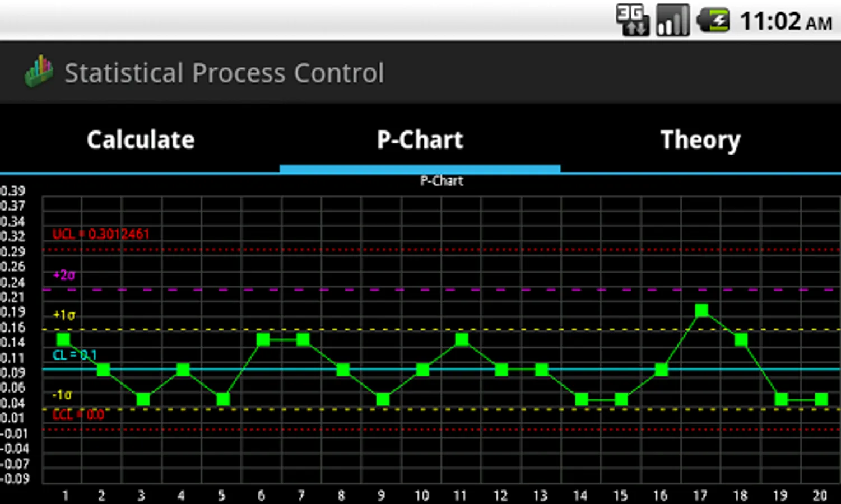Screen dimensions: 841x504
Task: Select the data point for sample 4
Action: pyautogui.click(x=183, y=370)
